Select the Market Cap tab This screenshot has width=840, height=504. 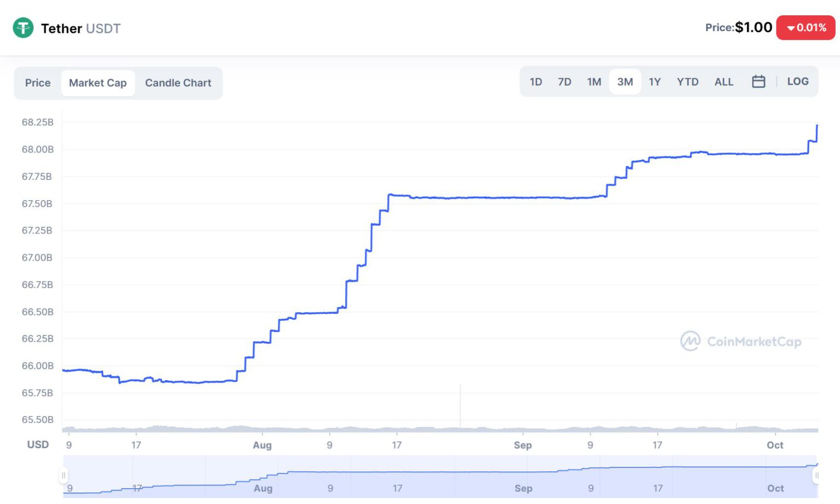tap(98, 83)
